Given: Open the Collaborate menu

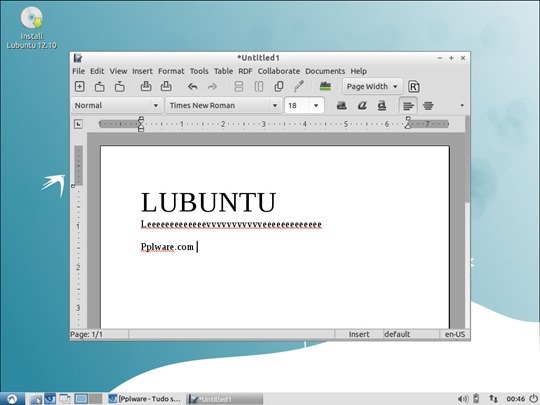Looking at the screenshot, I should pos(279,71).
